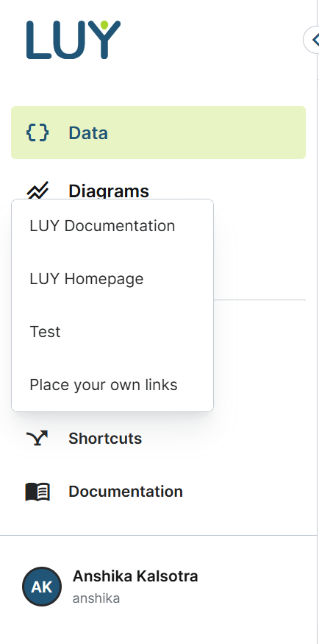The width and height of the screenshot is (319, 644).
Task: Click the Anshika Kalsotra profile name
Action: tap(135, 576)
